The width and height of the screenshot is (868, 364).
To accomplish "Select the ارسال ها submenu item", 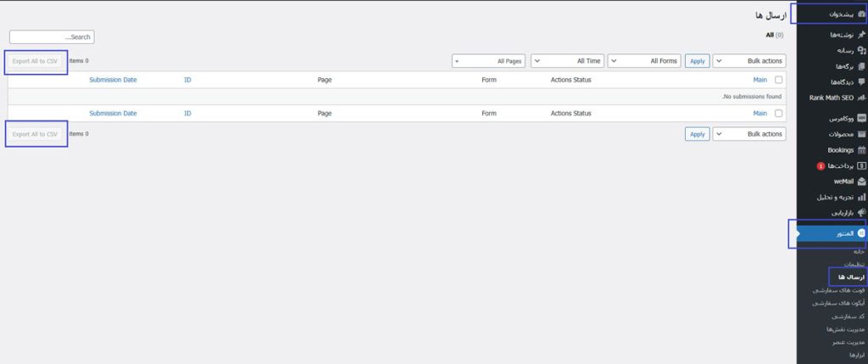I will tap(848, 277).
